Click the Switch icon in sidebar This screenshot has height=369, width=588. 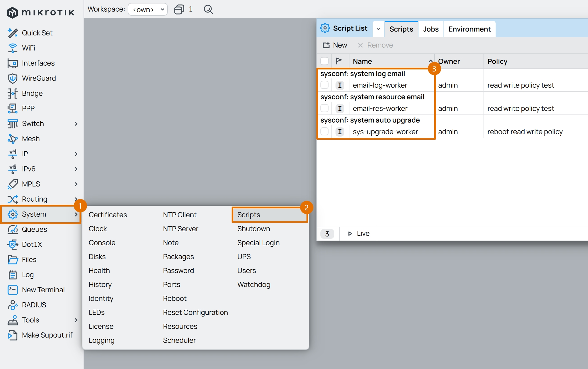[12, 123]
